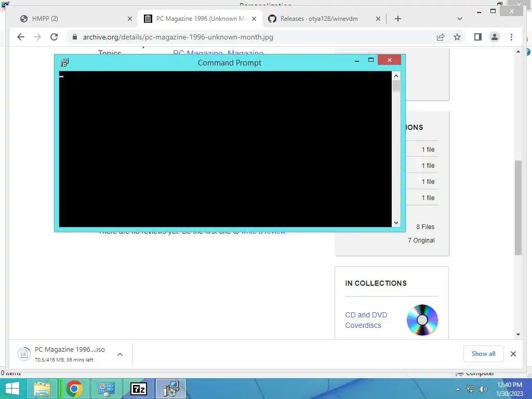532x399 pixels.
Task: Open the first '1 file' download option
Action: [428, 149]
